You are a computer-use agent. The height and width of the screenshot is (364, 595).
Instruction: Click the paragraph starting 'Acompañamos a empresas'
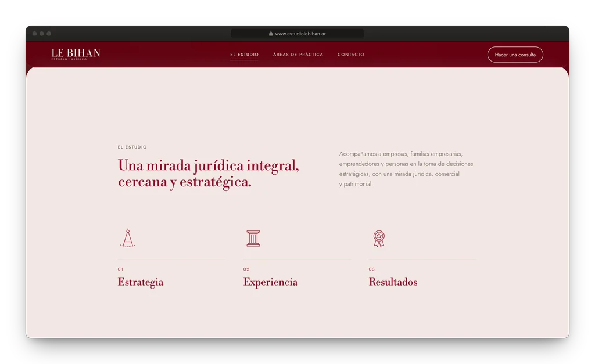tap(406, 169)
